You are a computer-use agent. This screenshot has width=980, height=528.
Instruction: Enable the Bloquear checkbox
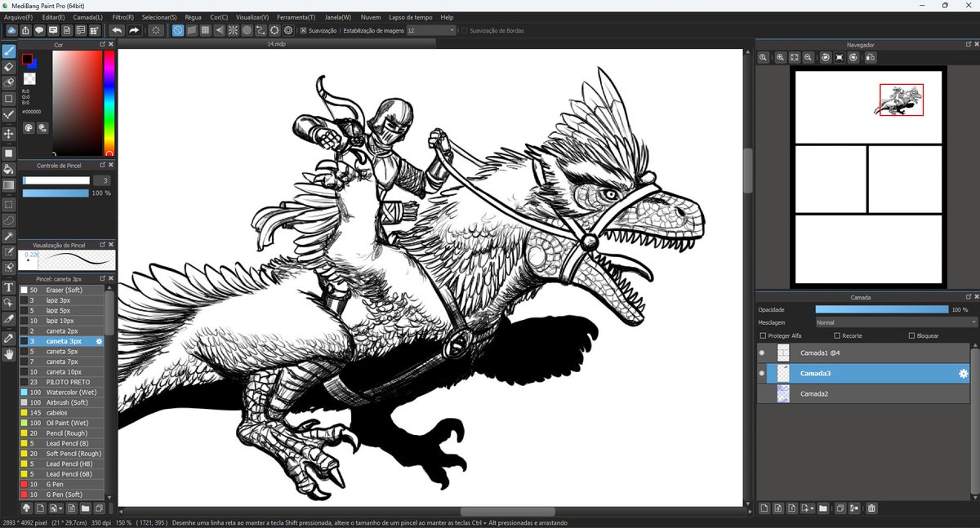[911, 335]
